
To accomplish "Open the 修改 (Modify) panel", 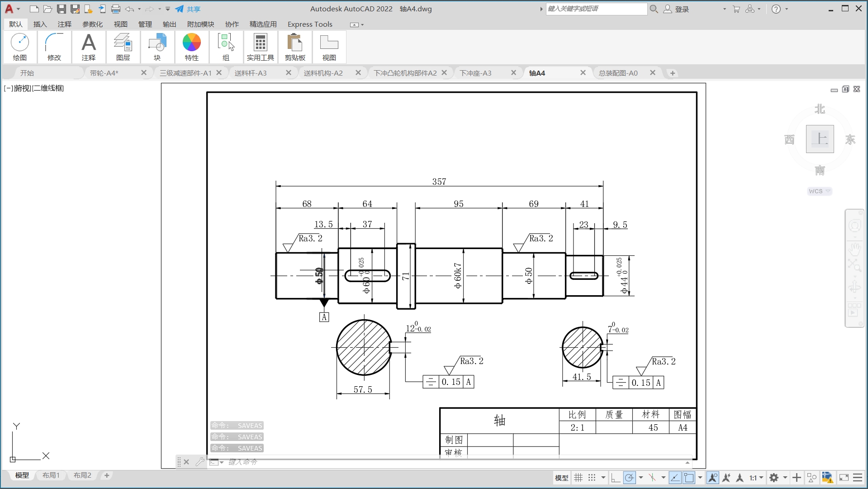I will [54, 47].
